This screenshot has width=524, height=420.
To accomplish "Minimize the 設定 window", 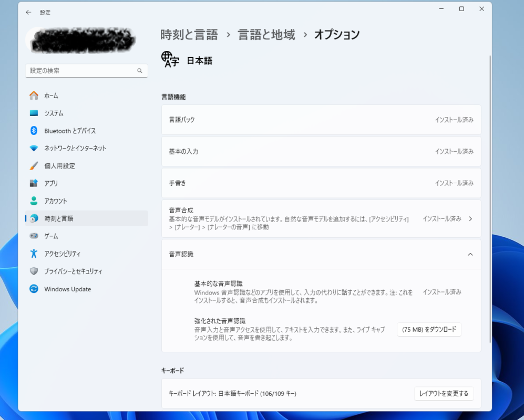I will coord(441,9).
